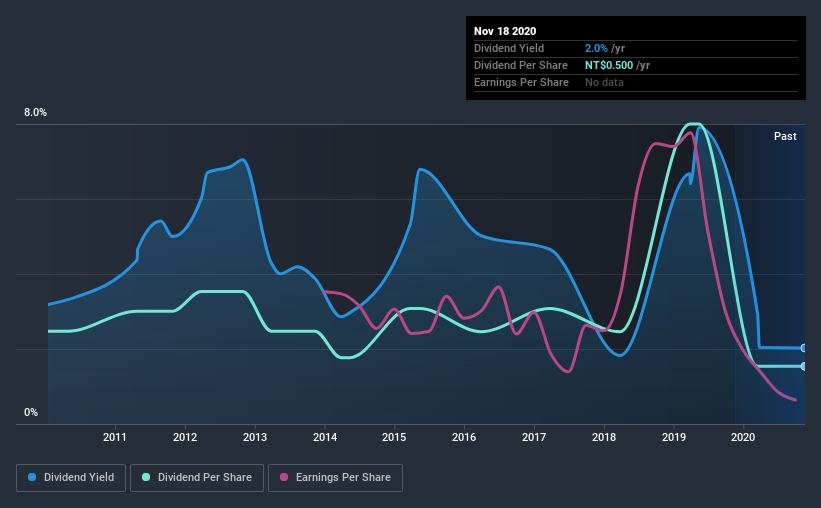Image resolution: width=821 pixels, height=508 pixels.
Task: Click the blue Dividend Yield endpoint marker
Action: click(x=803, y=348)
